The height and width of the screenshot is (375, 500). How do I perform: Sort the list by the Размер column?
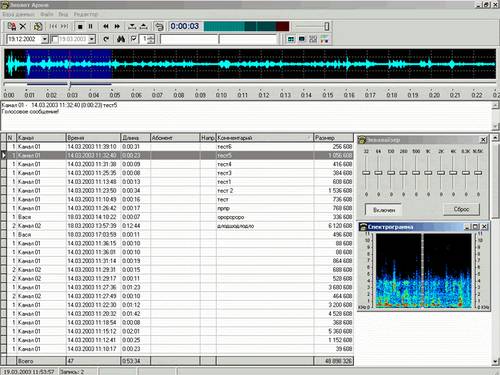(x=333, y=138)
